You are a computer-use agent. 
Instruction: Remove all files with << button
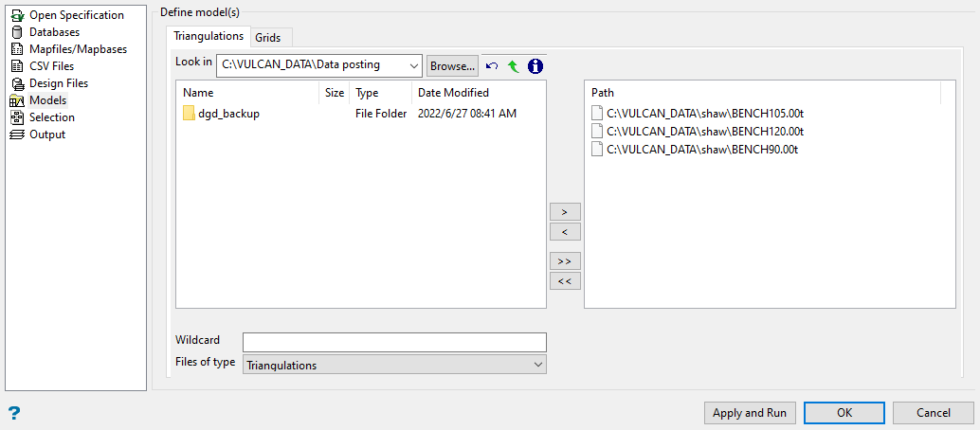(565, 280)
